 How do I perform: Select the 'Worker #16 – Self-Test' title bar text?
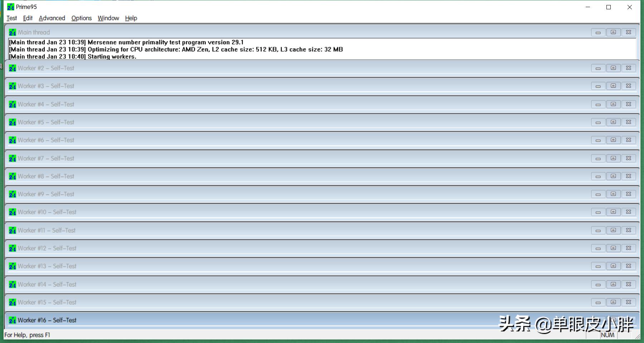pyautogui.click(x=47, y=320)
